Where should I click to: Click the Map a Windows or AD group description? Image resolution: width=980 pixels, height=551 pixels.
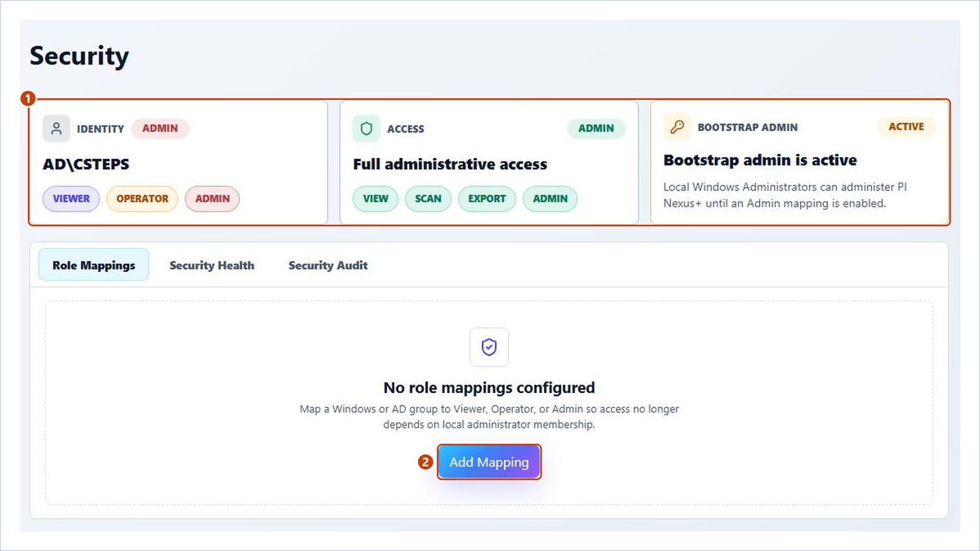[x=489, y=417]
